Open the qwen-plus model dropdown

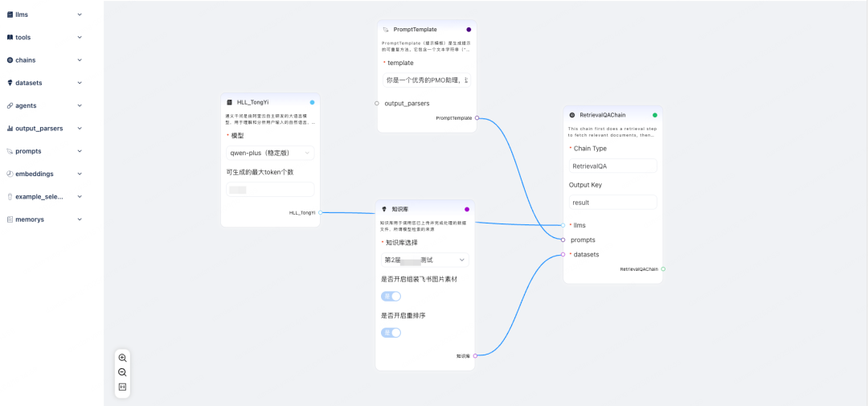(x=270, y=153)
